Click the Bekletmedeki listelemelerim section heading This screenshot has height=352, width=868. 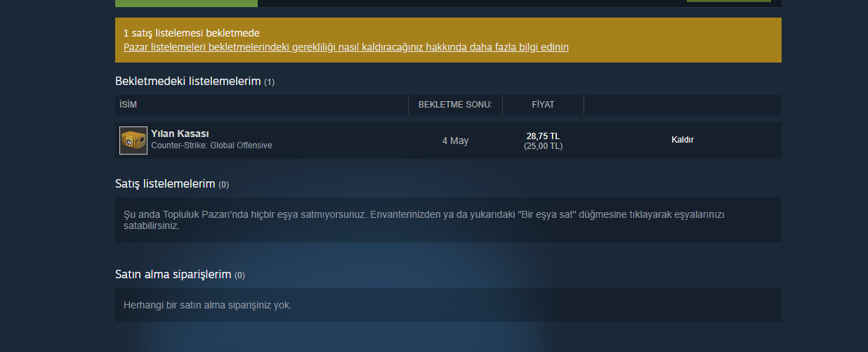tap(188, 82)
